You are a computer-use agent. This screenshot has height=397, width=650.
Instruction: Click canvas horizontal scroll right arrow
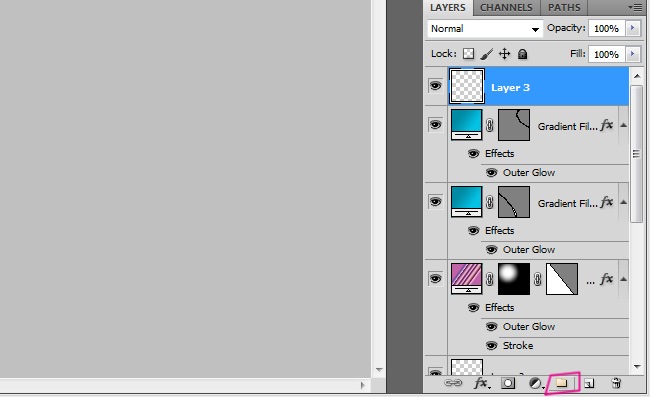click(x=363, y=385)
